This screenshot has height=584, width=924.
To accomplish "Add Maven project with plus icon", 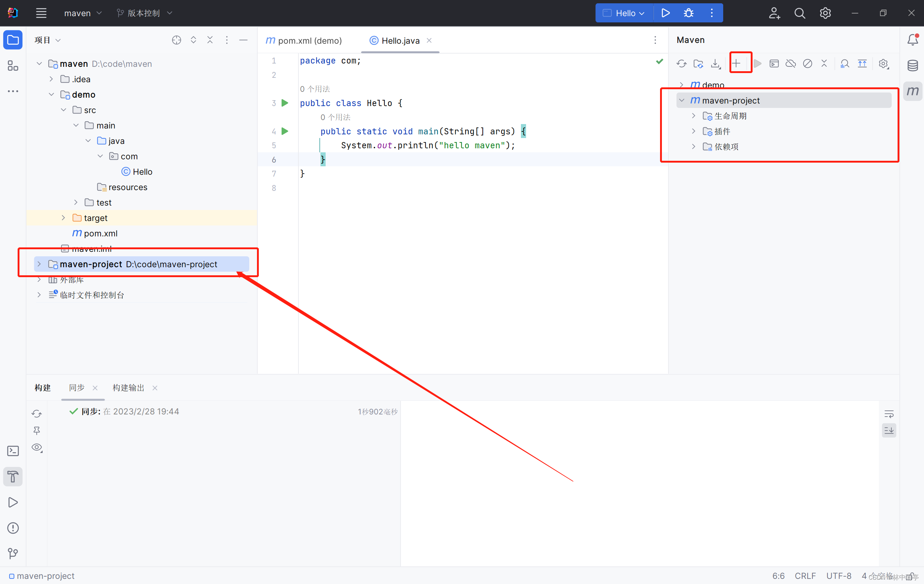I will tap(736, 63).
